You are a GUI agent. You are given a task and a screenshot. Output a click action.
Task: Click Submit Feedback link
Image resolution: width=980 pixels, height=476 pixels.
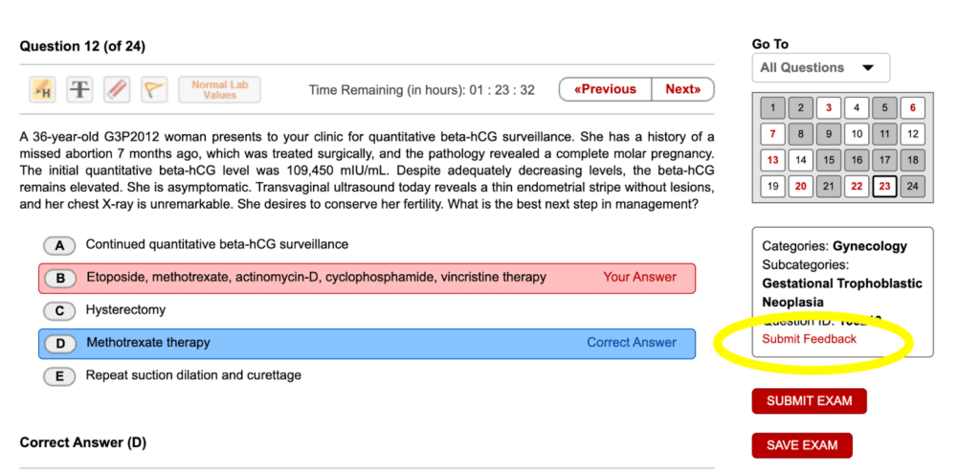tap(809, 339)
